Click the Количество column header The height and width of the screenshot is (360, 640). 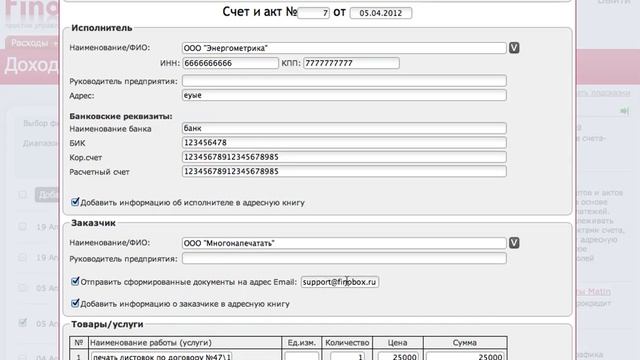point(347,343)
